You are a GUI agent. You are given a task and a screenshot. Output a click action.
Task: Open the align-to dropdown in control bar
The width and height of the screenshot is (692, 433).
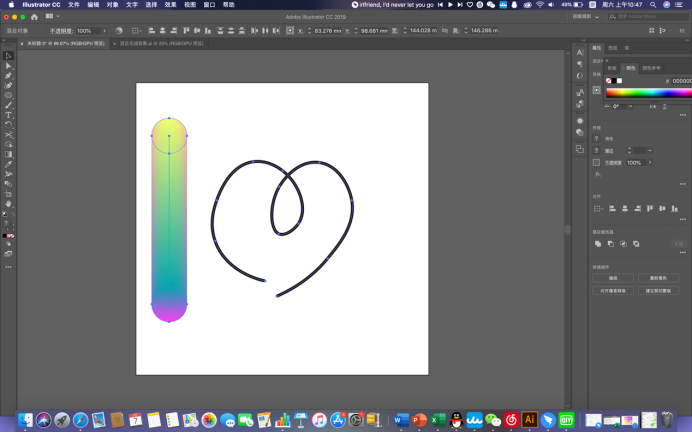click(x=136, y=30)
